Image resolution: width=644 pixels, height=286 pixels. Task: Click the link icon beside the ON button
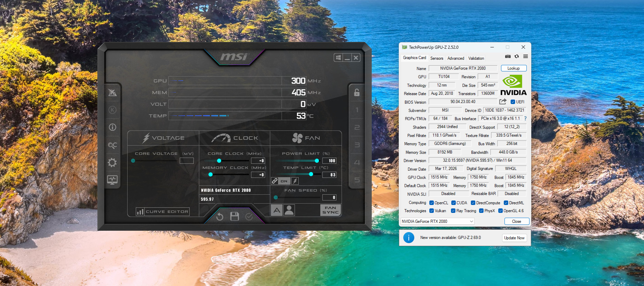(275, 181)
